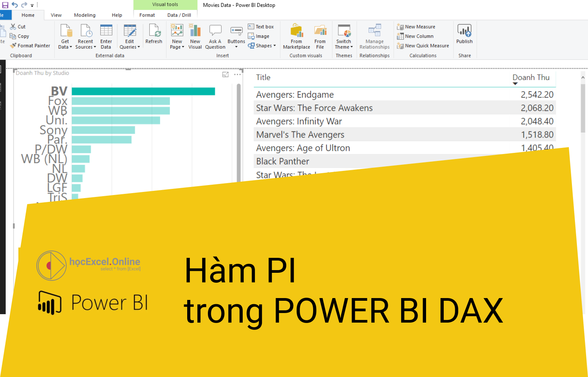Click the BV bar in chart
Screen dimensions: 588x377
143,91
